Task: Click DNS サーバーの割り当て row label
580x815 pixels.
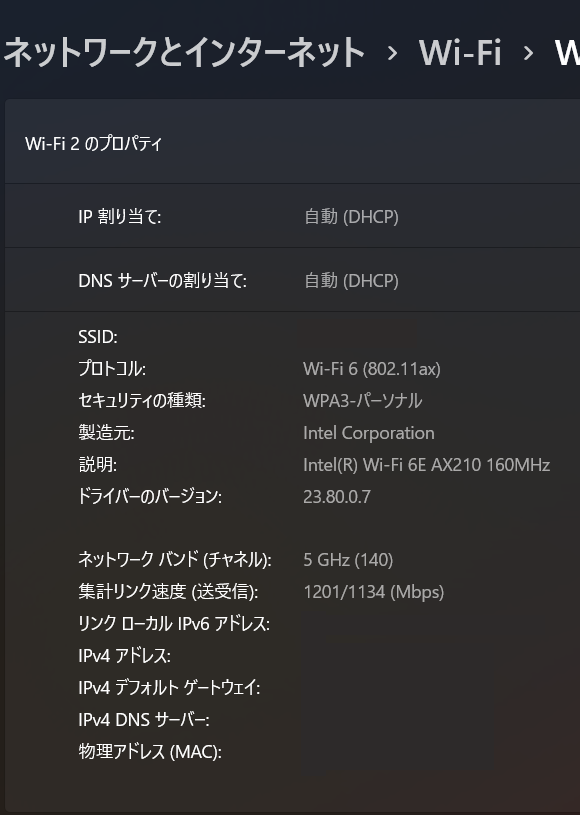Action: click(163, 281)
